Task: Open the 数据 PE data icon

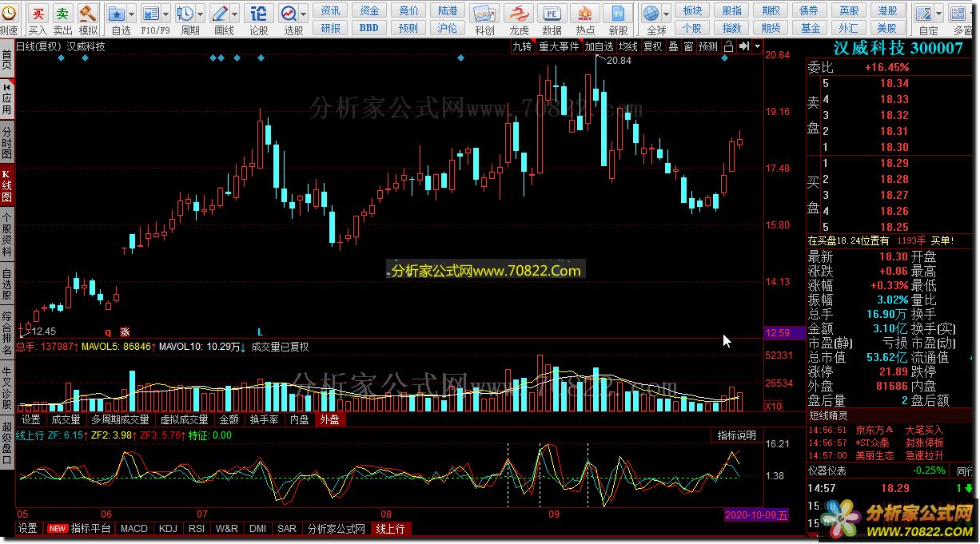Action: coord(552,14)
